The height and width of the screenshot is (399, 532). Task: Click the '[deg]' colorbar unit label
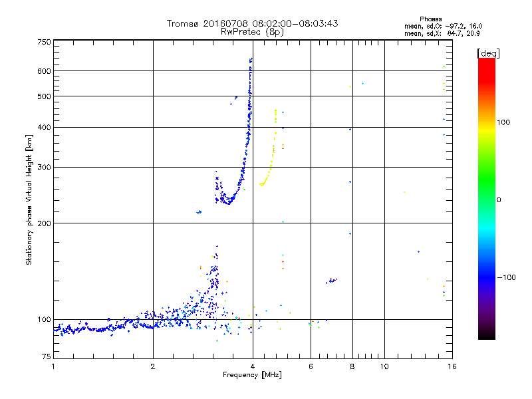[x=488, y=53]
